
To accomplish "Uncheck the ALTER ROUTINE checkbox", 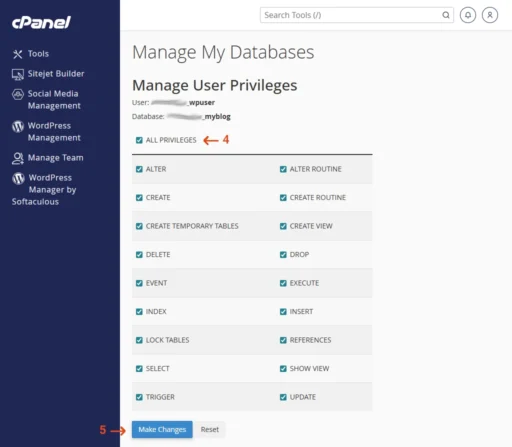I will click(283, 169).
